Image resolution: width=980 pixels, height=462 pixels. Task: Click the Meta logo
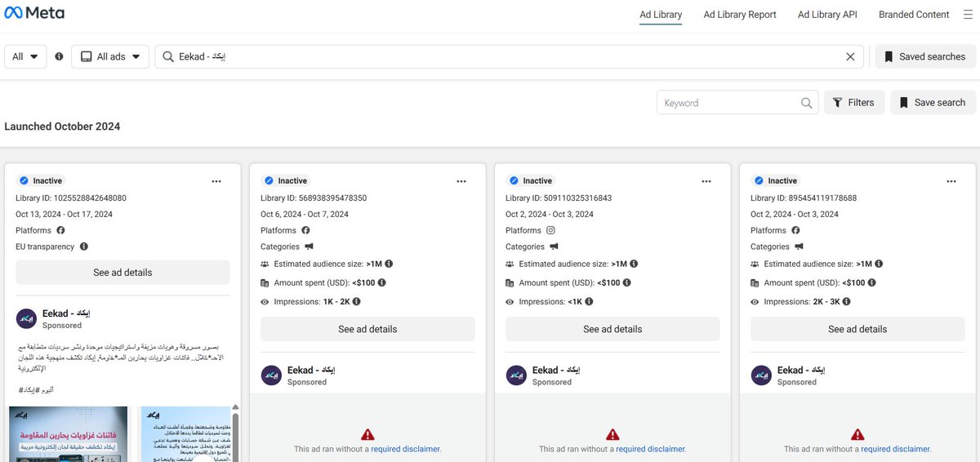tap(34, 13)
